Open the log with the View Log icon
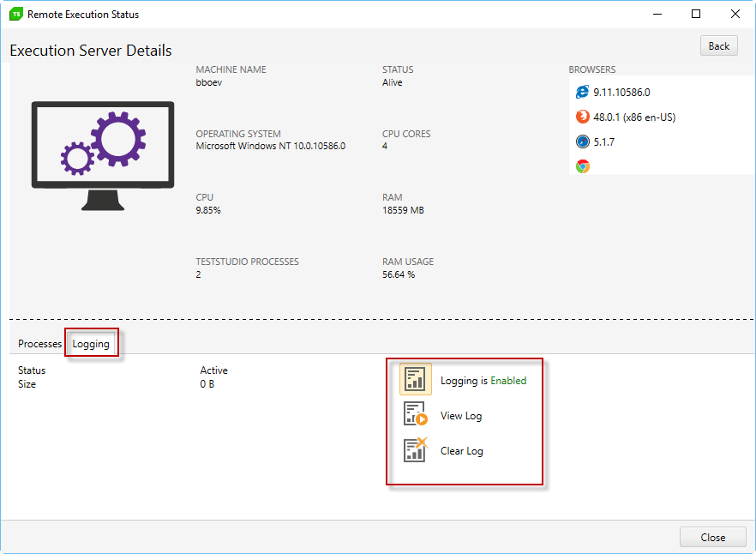This screenshot has width=756, height=554. (x=415, y=415)
